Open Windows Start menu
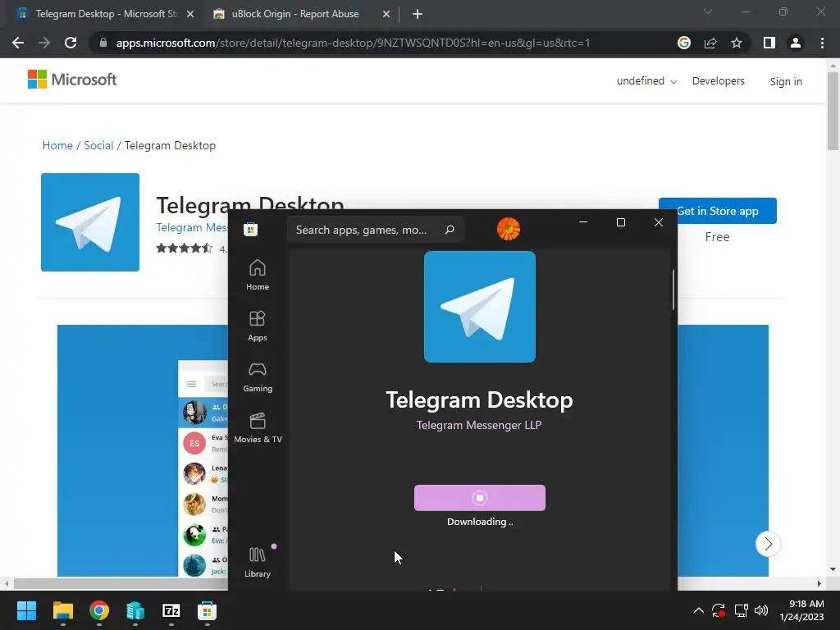 click(x=26, y=610)
